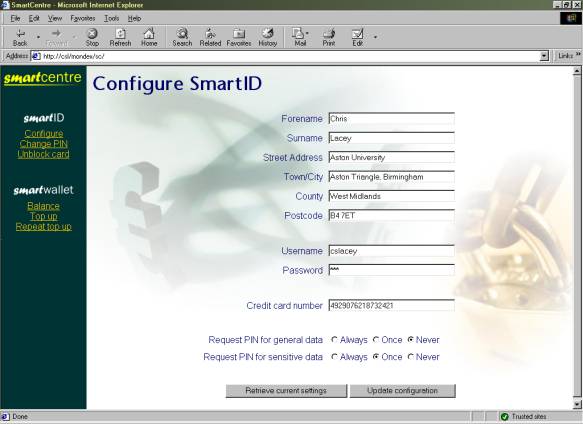The height and width of the screenshot is (424, 583).
Task: Open the Balance link
Action: [x=43, y=206]
